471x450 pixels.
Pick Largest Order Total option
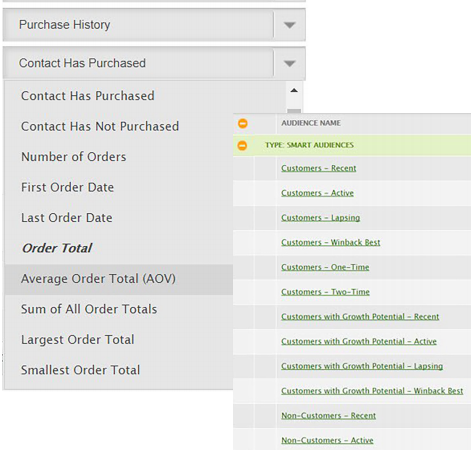(78, 340)
